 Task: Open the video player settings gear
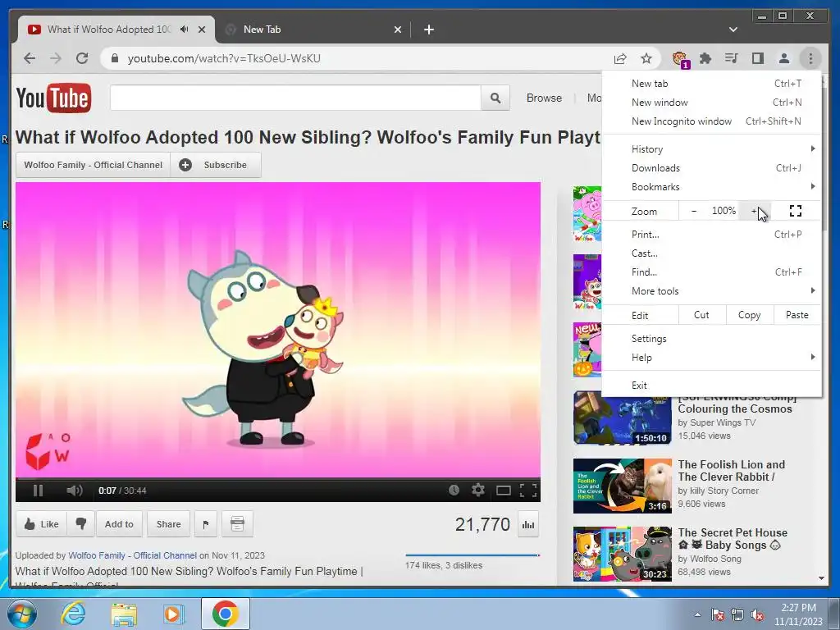pyautogui.click(x=478, y=490)
